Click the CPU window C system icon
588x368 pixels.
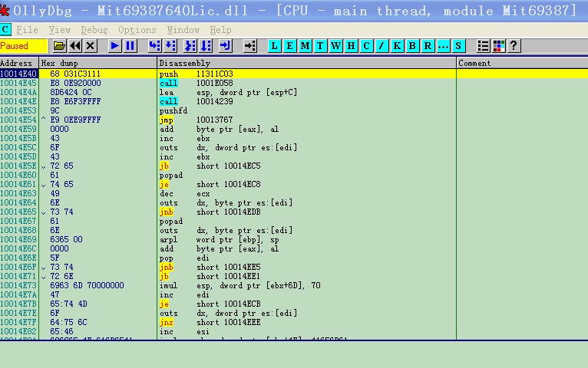tap(5, 30)
